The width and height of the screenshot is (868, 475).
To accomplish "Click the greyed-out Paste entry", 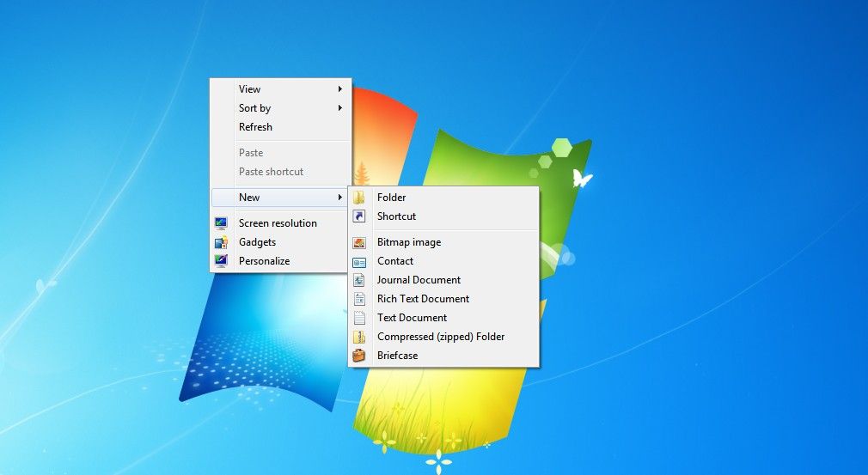I will coord(251,153).
